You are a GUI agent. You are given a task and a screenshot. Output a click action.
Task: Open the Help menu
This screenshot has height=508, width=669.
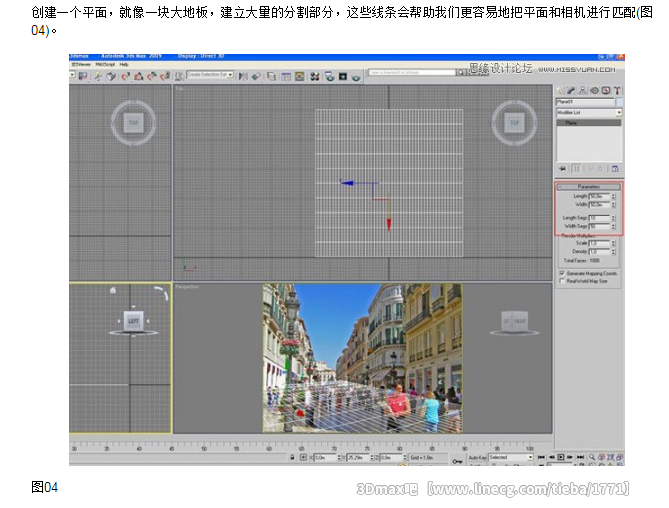[x=124, y=64]
